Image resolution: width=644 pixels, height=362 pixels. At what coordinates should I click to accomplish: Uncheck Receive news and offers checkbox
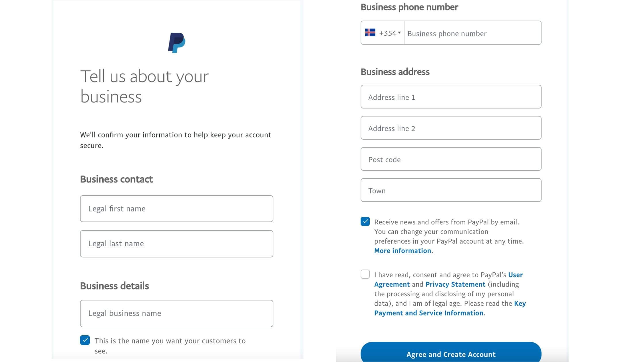click(365, 222)
